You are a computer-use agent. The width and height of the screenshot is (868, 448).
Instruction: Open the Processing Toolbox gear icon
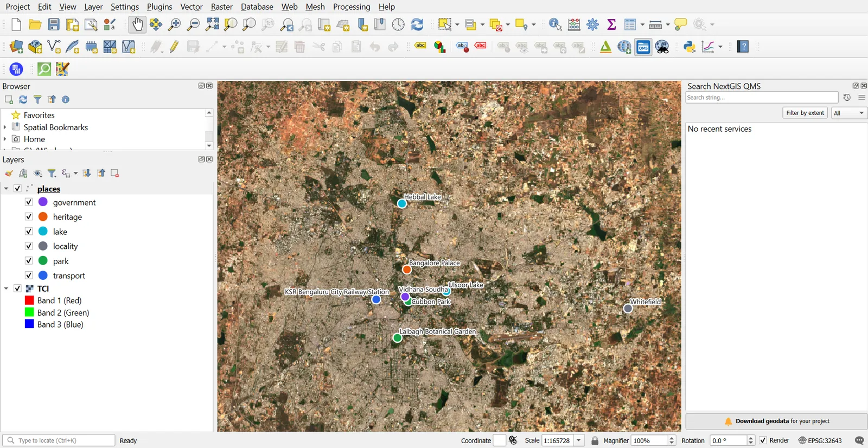tap(593, 24)
